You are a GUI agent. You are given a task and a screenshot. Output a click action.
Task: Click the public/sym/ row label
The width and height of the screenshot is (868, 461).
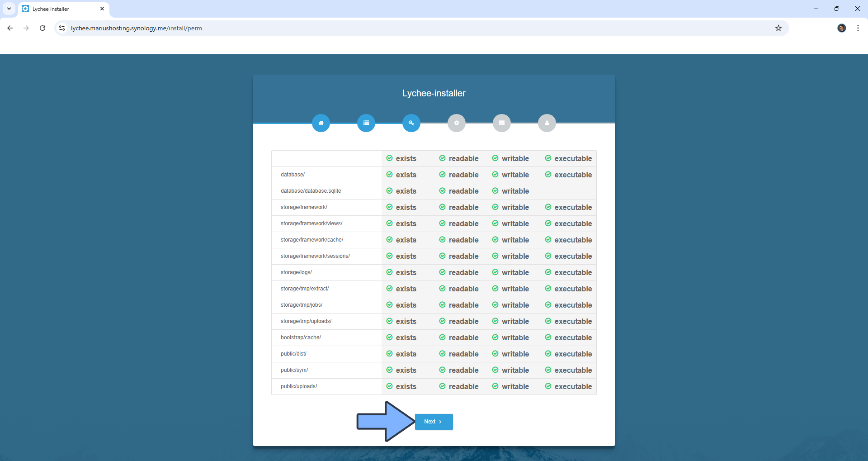point(294,370)
